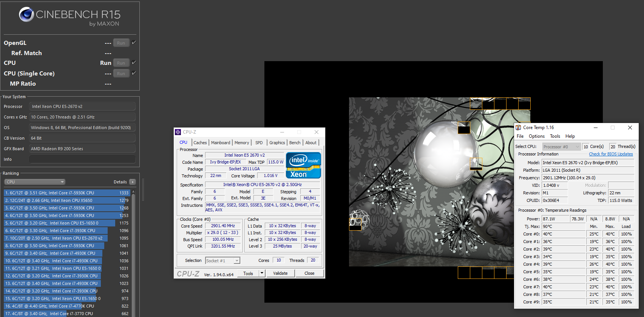This screenshot has height=317, width=644.
Task: Open the Select CPU Processor #0 dropdown
Action: tap(561, 147)
